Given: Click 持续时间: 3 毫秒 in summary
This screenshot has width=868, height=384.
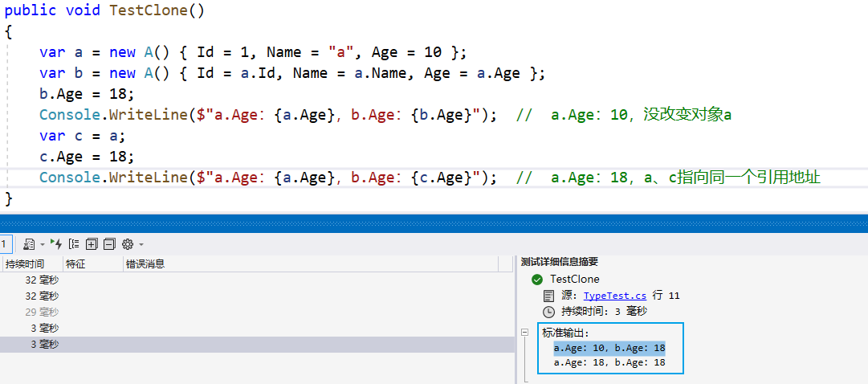Looking at the screenshot, I should pyautogui.click(x=604, y=312).
